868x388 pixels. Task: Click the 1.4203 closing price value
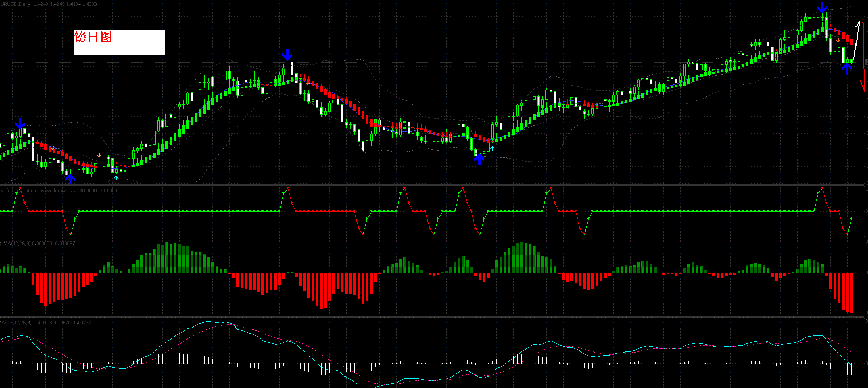click(90, 4)
